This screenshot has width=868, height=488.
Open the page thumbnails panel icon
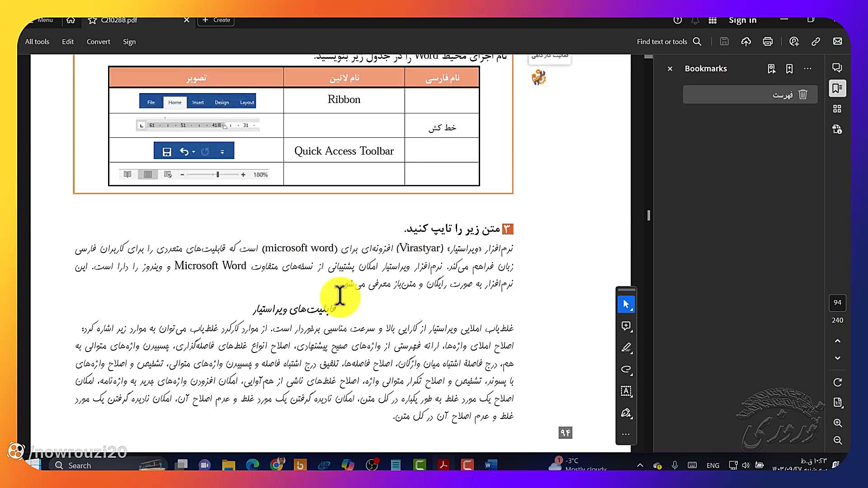click(x=837, y=109)
